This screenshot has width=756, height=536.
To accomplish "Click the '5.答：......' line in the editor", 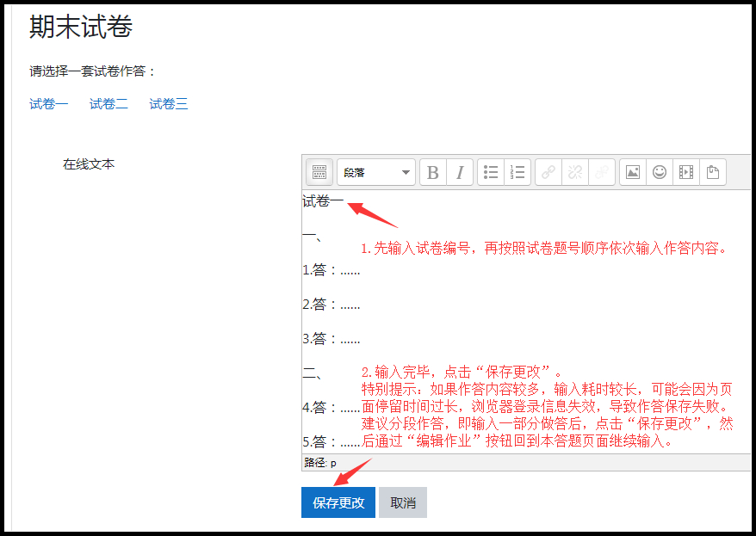I will tap(332, 441).
